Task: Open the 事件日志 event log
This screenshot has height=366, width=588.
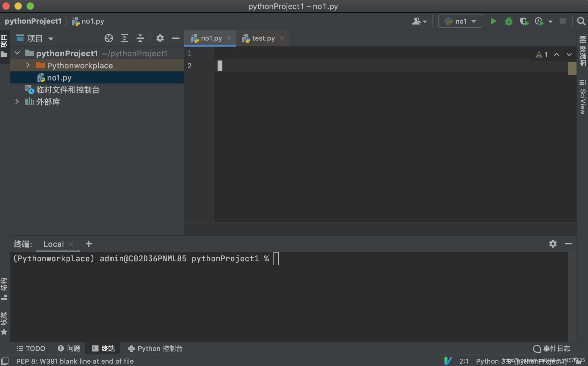Action: click(552, 348)
